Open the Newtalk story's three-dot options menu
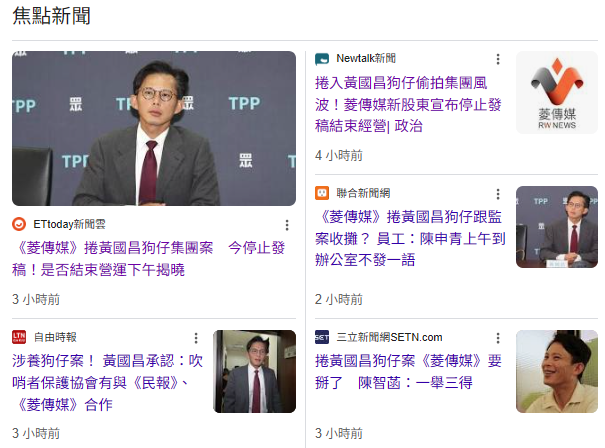The height and width of the screenshot is (448, 605). click(x=498, y=59)
